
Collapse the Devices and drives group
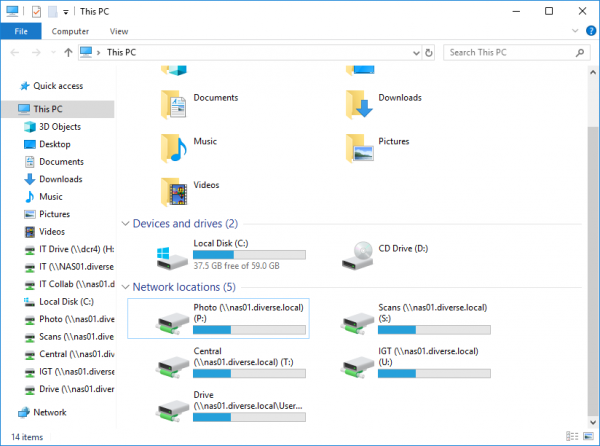(125, 224)
